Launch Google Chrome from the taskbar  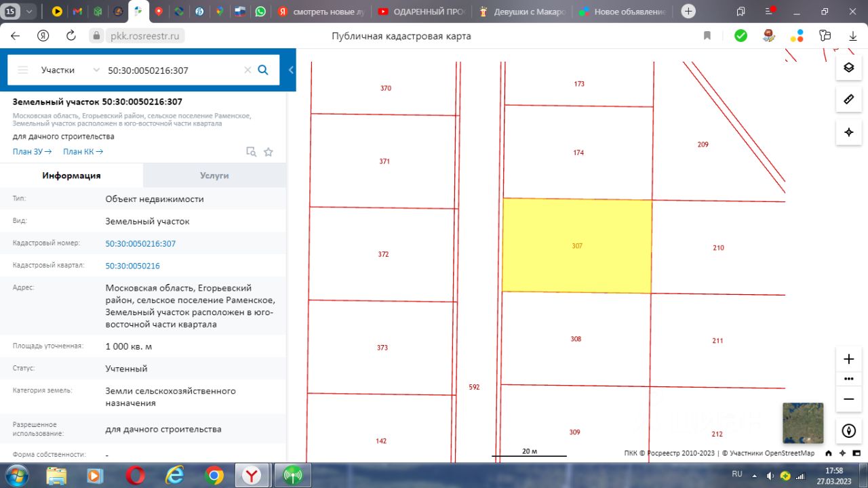point(214,476)
